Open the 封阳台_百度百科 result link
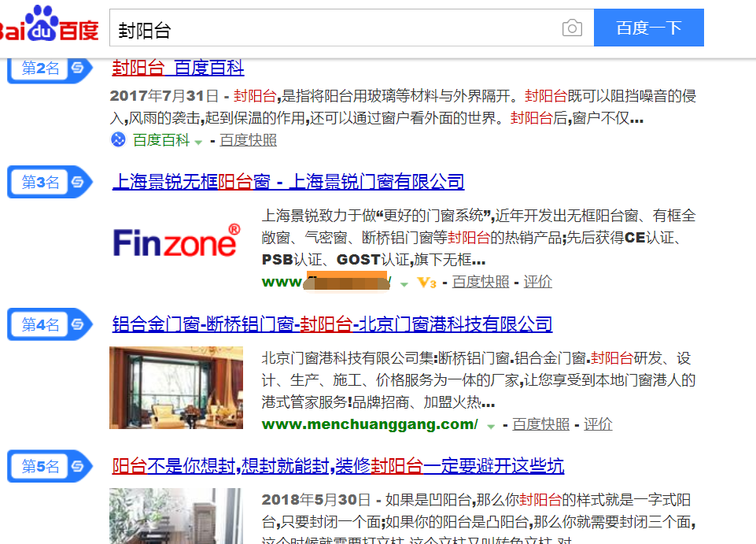Viewport: 756px width, 544px height. [178, 68]
